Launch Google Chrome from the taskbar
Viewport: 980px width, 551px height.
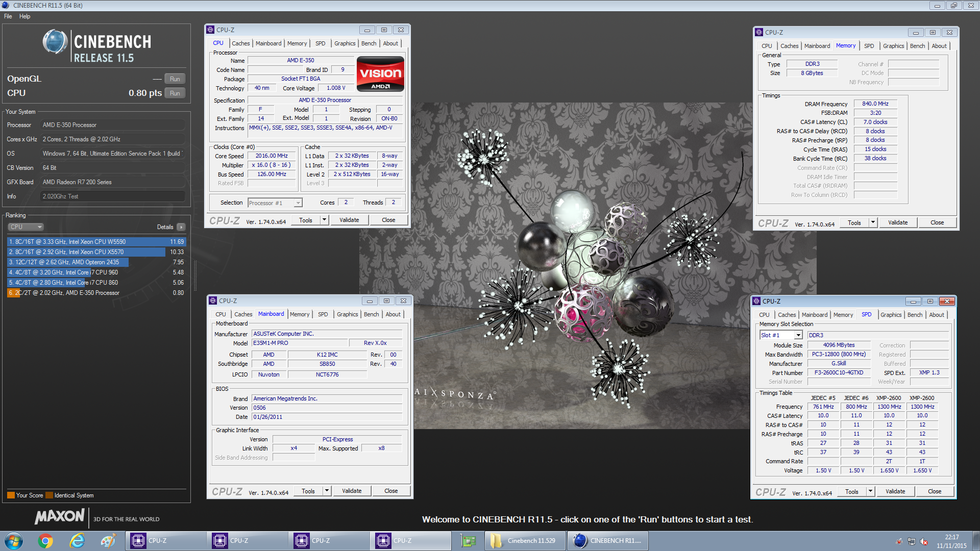pyautogui.click(x=45, y=541)
